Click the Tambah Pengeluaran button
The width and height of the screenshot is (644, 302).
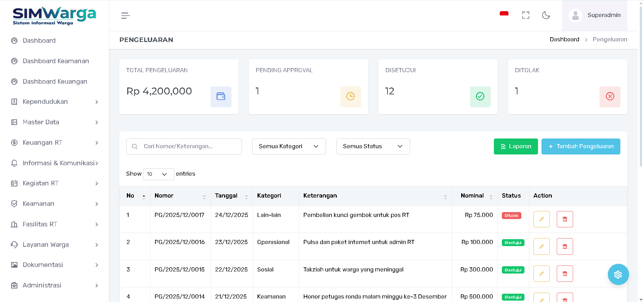coord(580,146)
